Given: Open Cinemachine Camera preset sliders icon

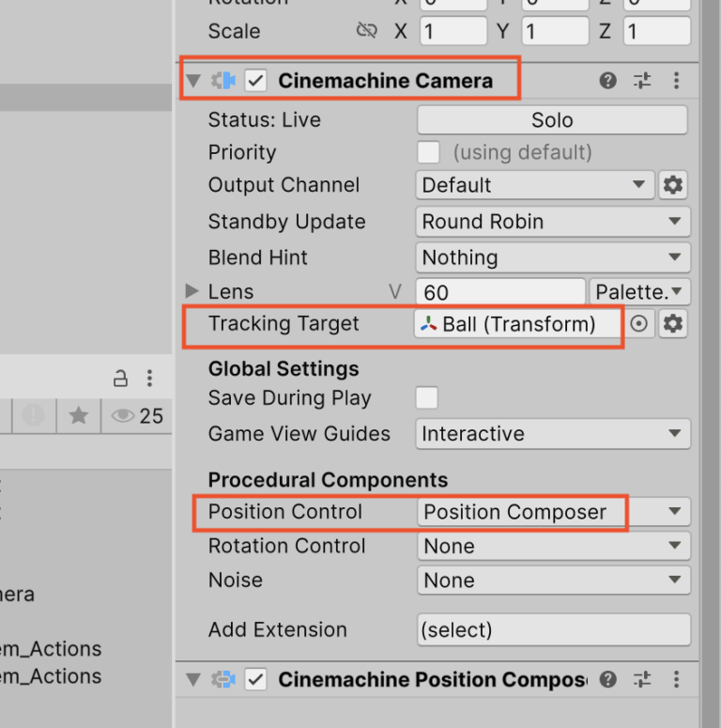Looking at the screenshot, I should [x=642, y=81].
